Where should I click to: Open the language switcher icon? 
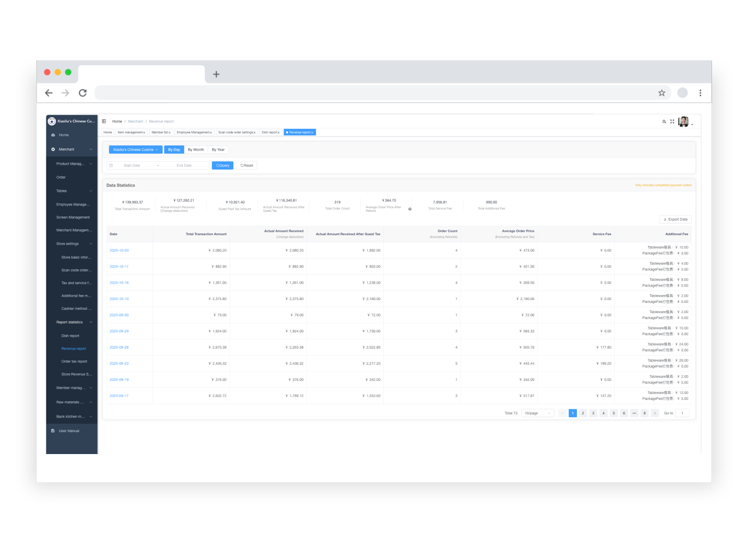coord(664,121)
